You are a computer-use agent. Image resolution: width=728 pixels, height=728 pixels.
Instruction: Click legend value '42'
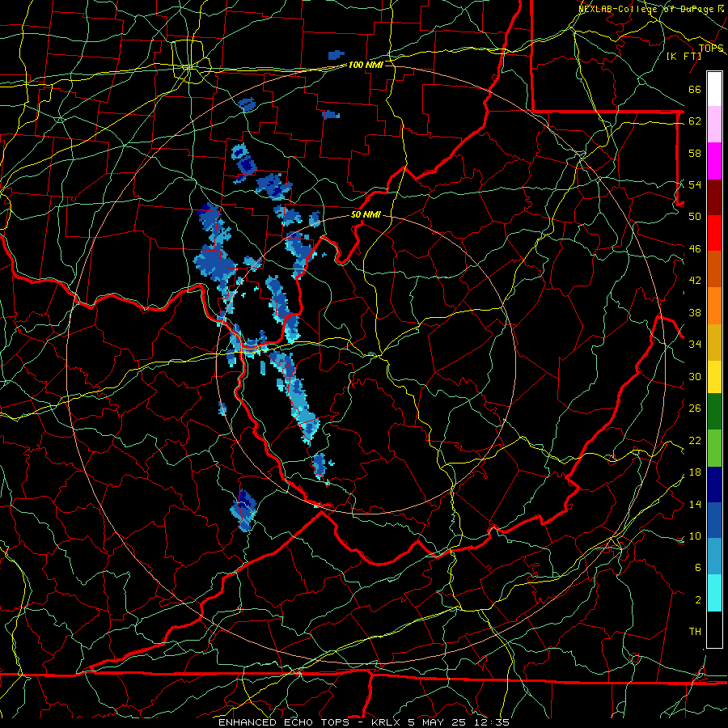point(695,281)
